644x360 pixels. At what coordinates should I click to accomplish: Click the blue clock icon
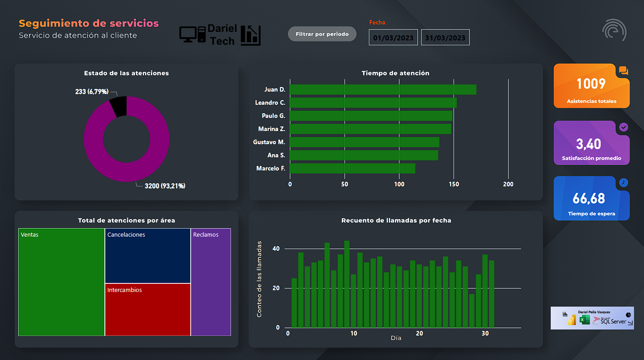tap(624, 183)
